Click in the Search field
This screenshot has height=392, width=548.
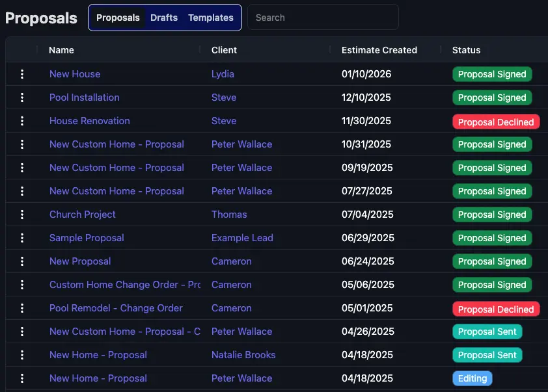pyautogui.click(x=323, y=18)
